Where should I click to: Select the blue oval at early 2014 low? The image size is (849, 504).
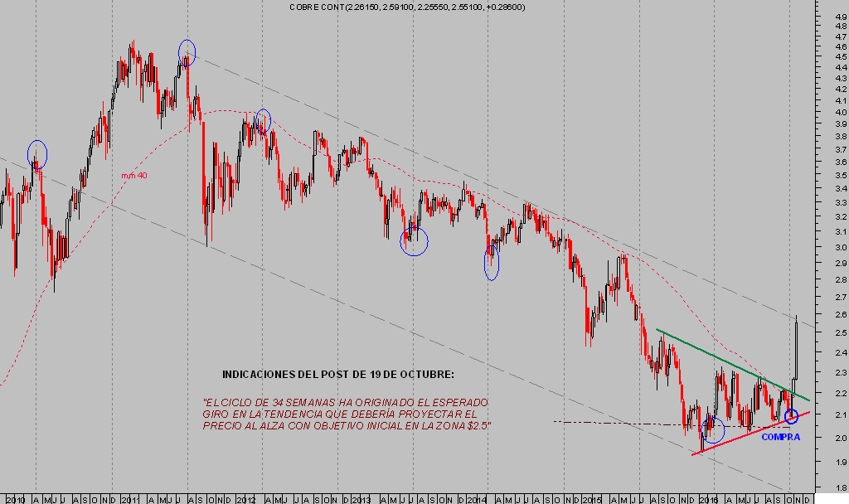coord(491,263)
